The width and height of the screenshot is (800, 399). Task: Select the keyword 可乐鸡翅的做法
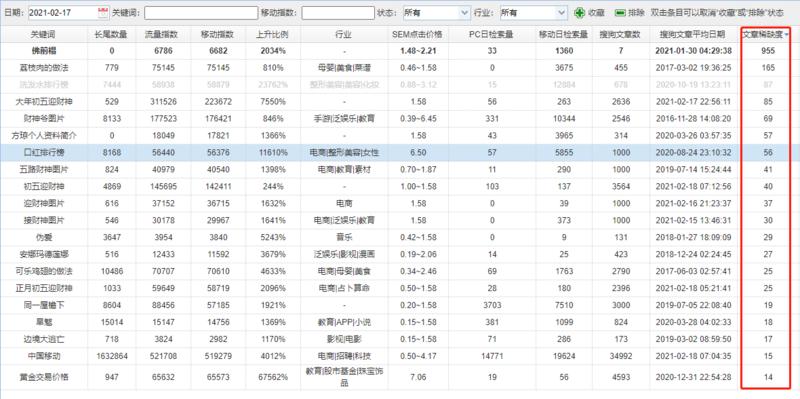click(x=43, y=271)
